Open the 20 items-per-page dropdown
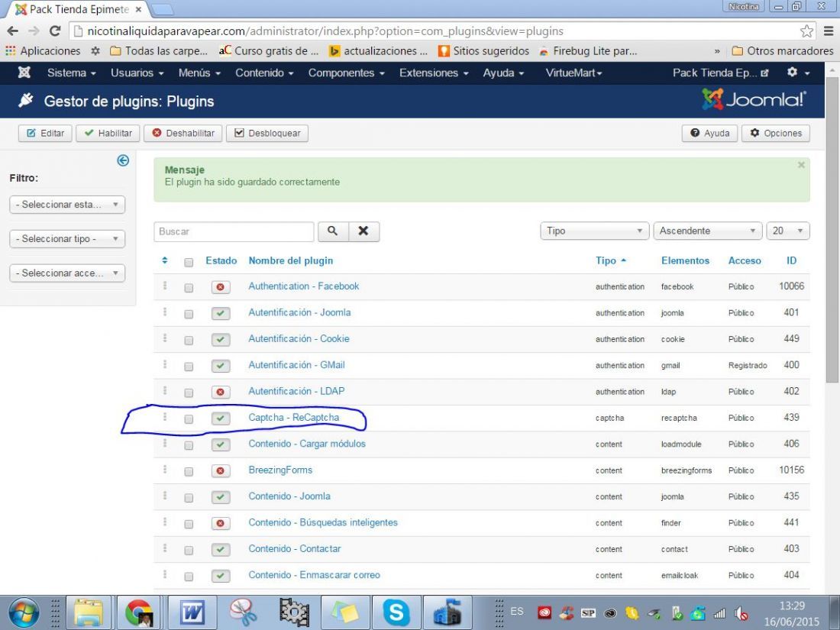This screenshot has height=630, width=840. [788, 231]
